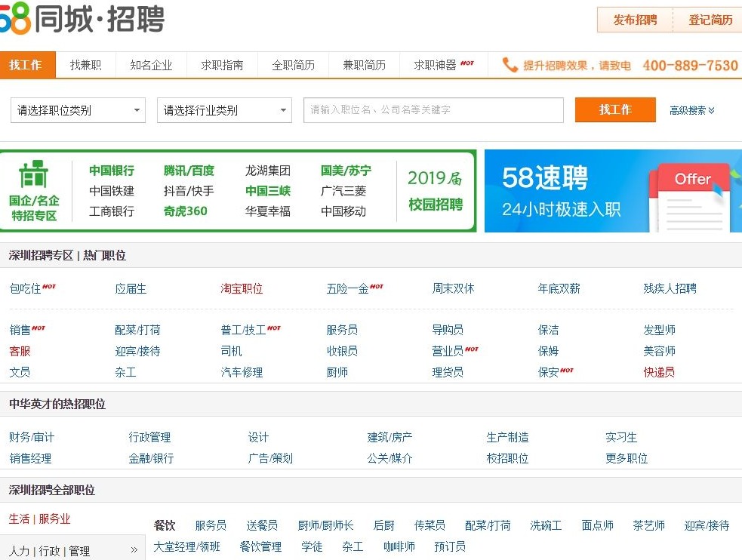
Task: Open the 包吃住 hot jobs link
Action: 25,288
